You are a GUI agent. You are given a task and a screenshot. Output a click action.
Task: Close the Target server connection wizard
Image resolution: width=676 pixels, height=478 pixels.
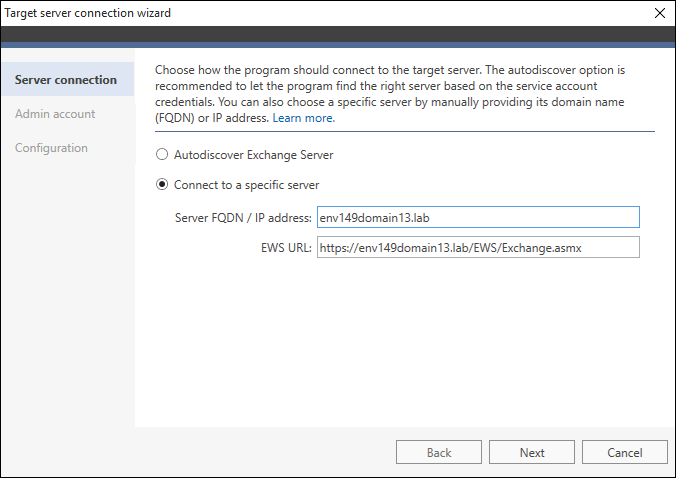658,13
